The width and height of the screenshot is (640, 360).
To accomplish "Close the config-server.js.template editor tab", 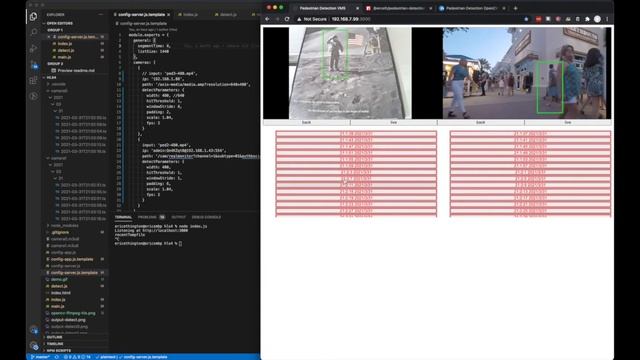I will [x=169, y=15].
